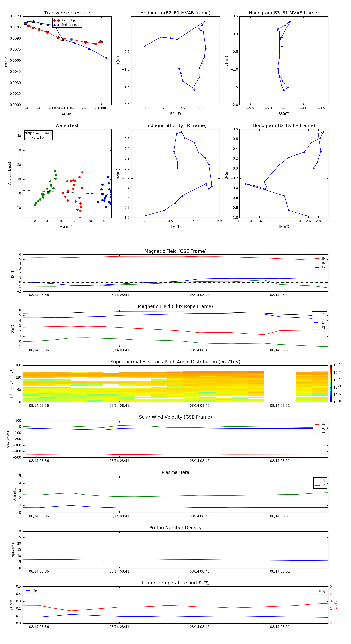Click the 'Proton Temperature and Te/Tp' title
Viewport: 351px width, 644px height.
[175, 583]
